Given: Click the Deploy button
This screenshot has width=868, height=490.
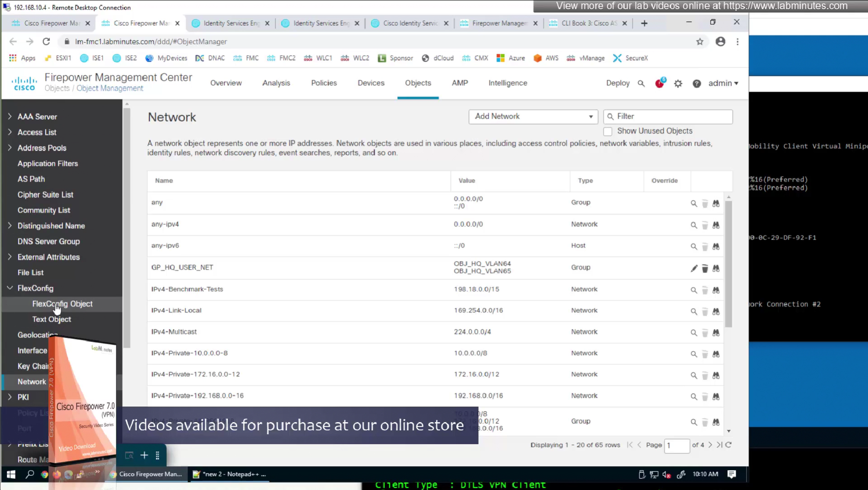Looking at the screenshot, I should point(617,83).
